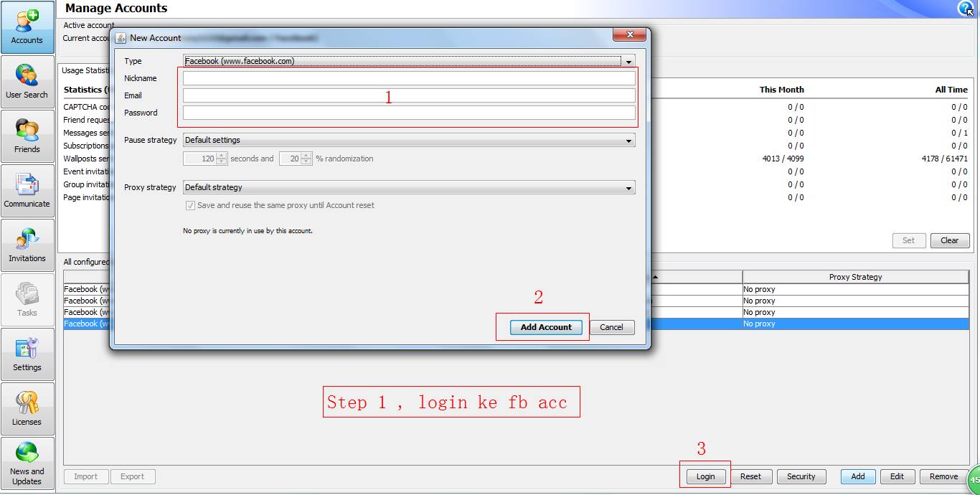This screenshot has width=980, height=495.
Task: Open News and Updates section
Action: [27, 463]
